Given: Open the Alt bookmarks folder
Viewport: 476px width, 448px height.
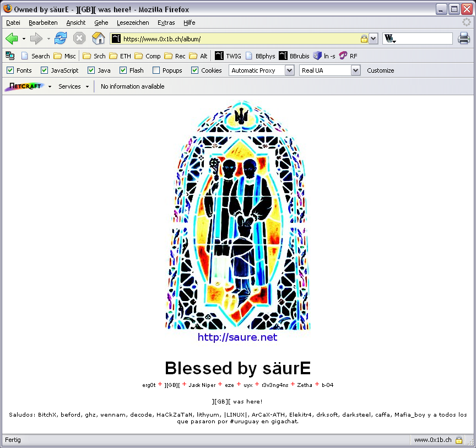Looking at the screenshot, I should (198, 56).
